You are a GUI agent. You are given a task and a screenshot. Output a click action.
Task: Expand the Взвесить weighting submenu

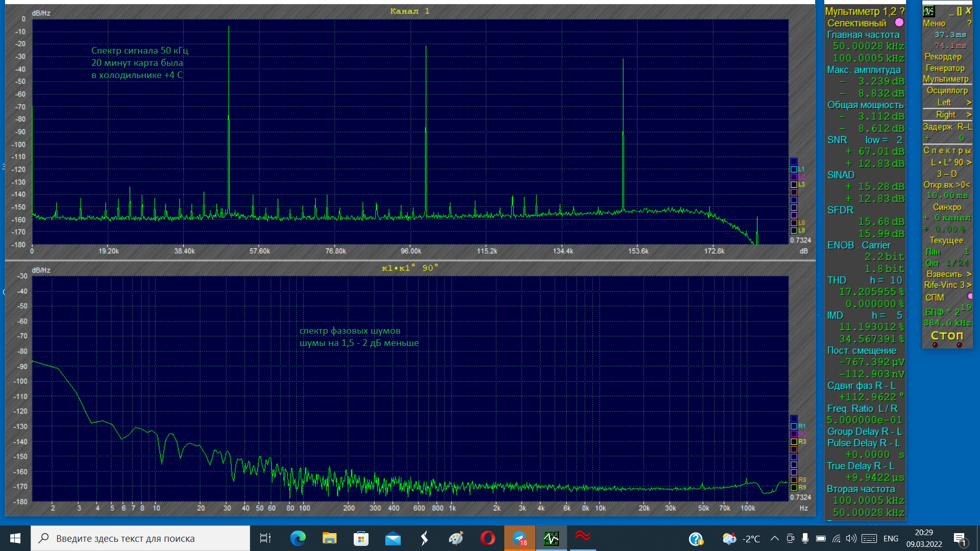coord(969,274)
